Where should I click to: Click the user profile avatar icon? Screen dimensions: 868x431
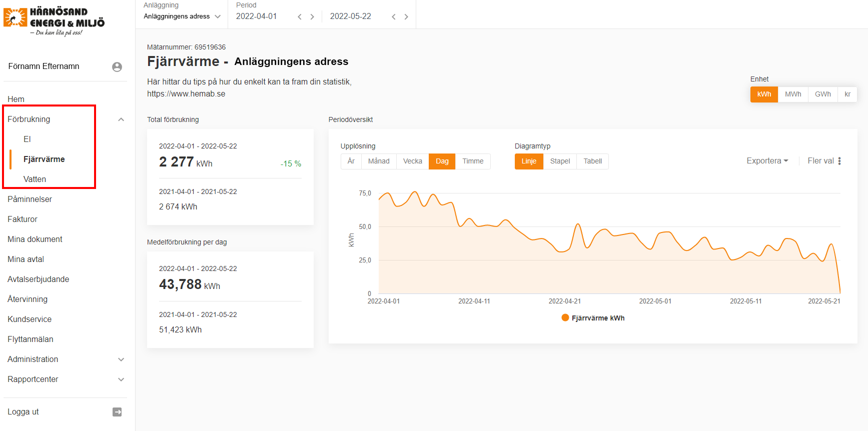tap(117, 67)
